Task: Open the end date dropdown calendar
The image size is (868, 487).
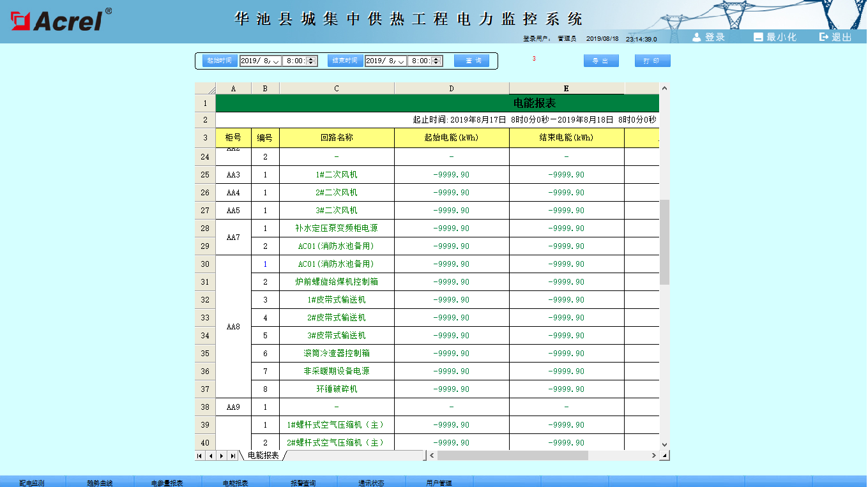Action: (x=401, y=61)
